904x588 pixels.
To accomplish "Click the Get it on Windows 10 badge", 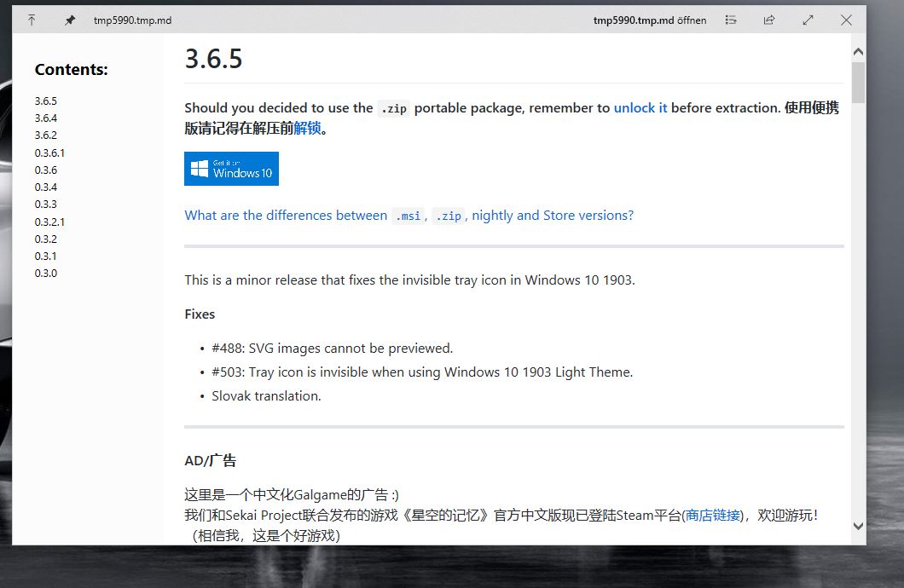I will [231, 169].
